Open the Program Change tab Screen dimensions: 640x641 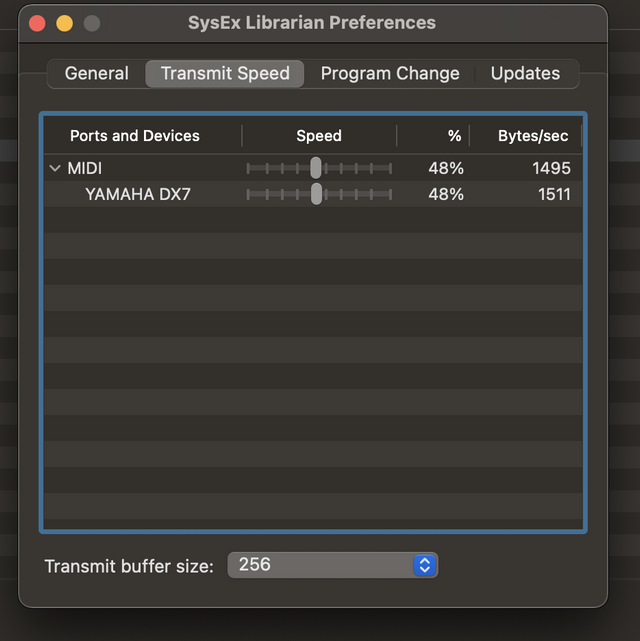(x=390, y=73)
